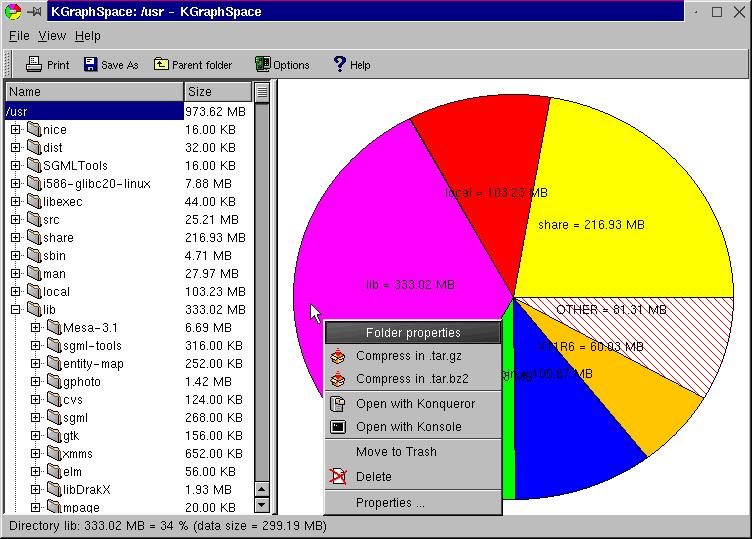Expand the nice folder tree node
This screenshot has height=539, width=752.
click(15, 129)
